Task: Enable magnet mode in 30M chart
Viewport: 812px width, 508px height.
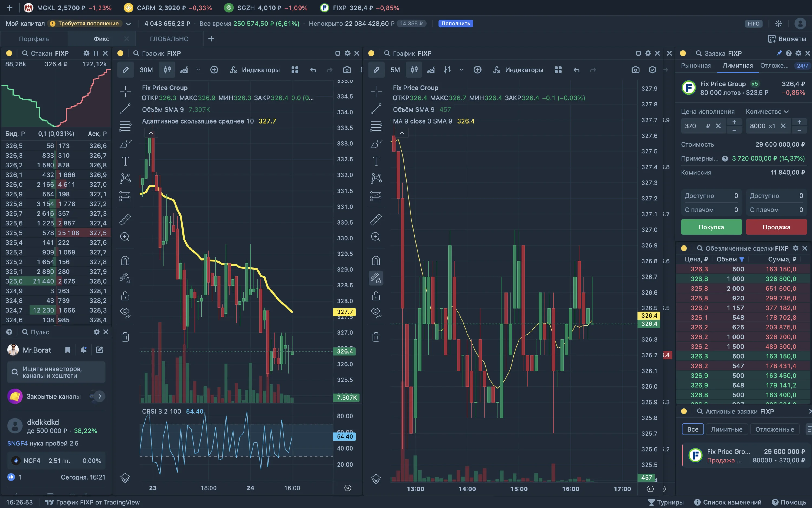Action: click(125, 261)
